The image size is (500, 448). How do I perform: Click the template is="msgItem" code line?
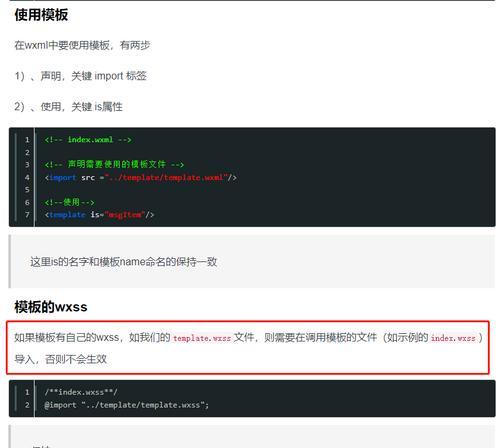click(99, 215)
